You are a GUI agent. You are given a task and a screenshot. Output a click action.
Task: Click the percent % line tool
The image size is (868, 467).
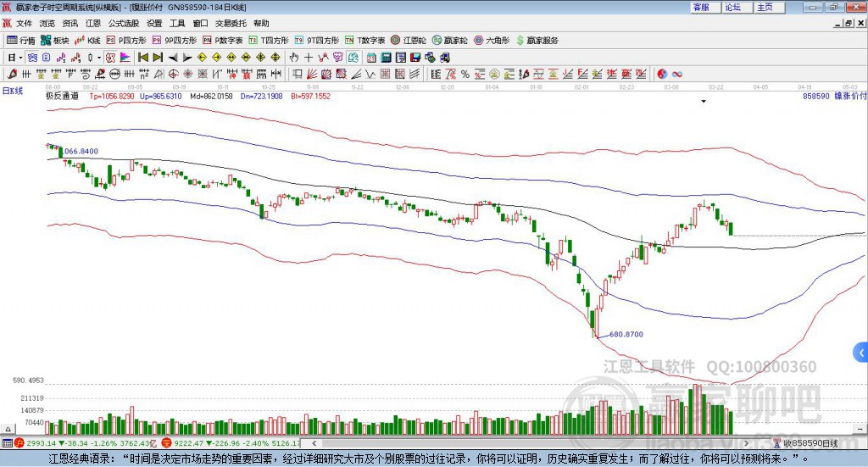click(465, 74)
